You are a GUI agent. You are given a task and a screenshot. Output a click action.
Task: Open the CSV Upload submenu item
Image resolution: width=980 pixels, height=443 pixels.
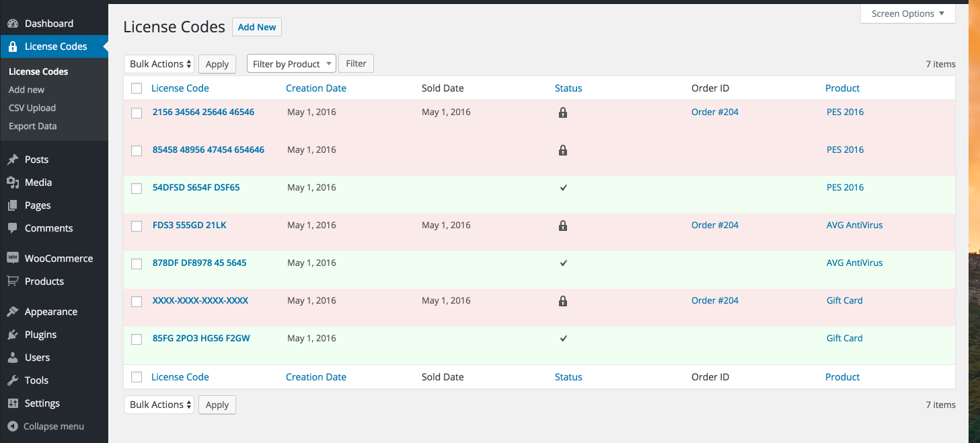coord(32,108)
